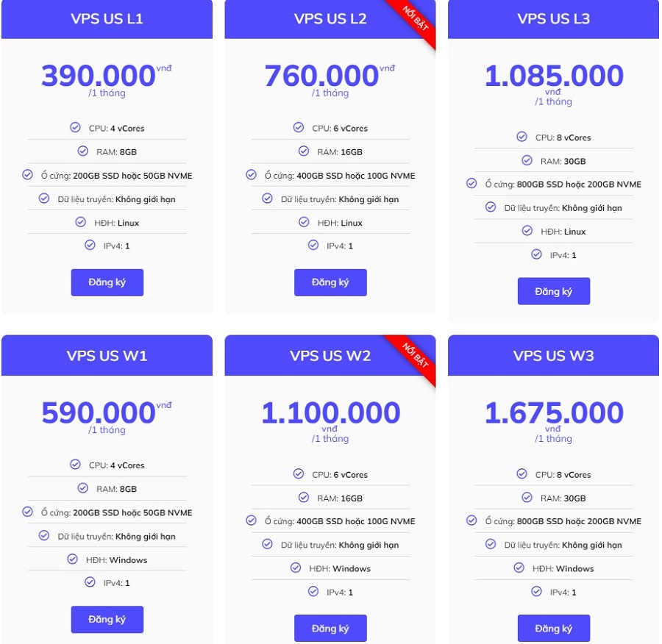
Task: Click checkmark icon beside RAM 30GB in W3
Action: [527, 498]
